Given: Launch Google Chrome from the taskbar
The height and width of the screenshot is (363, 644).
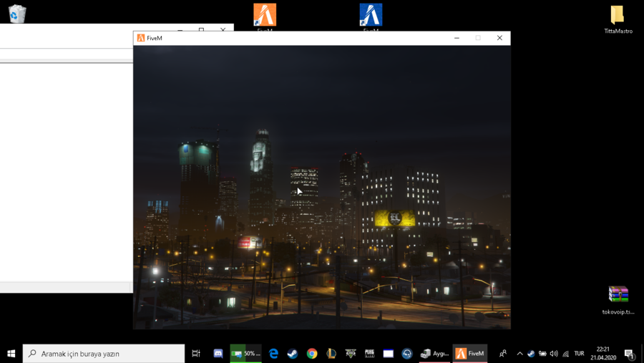Looking at the screenshot, I should [x=312, y=354].
